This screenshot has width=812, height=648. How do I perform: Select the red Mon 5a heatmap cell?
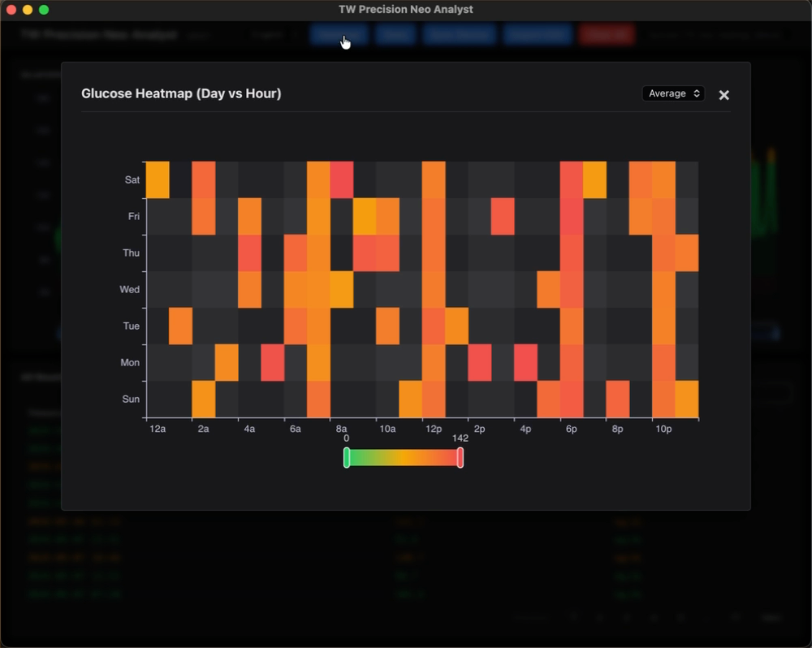(x=272, y=363)
